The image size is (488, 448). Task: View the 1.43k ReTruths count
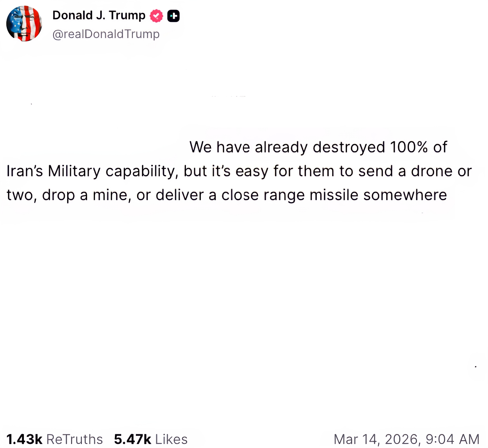[24, 439]
